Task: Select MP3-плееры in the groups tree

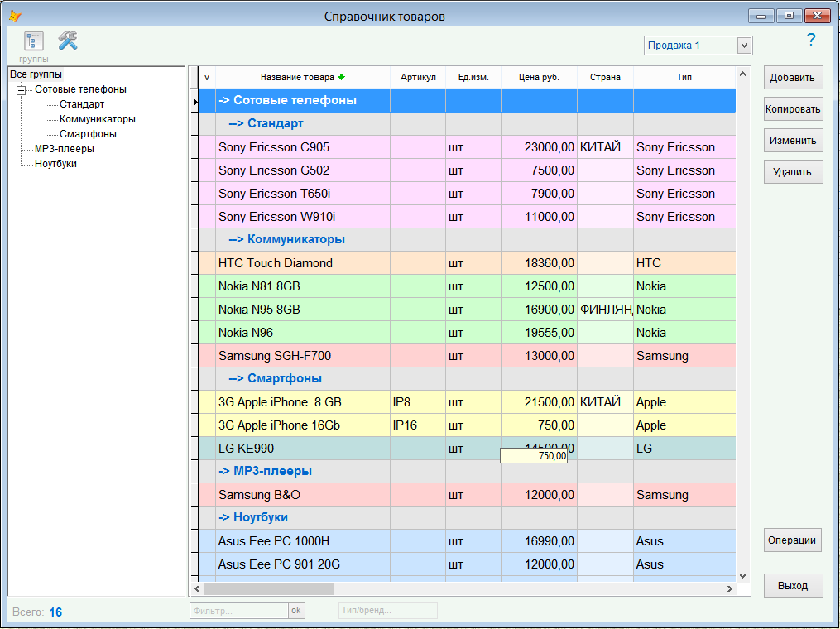Action: (65, 149)
